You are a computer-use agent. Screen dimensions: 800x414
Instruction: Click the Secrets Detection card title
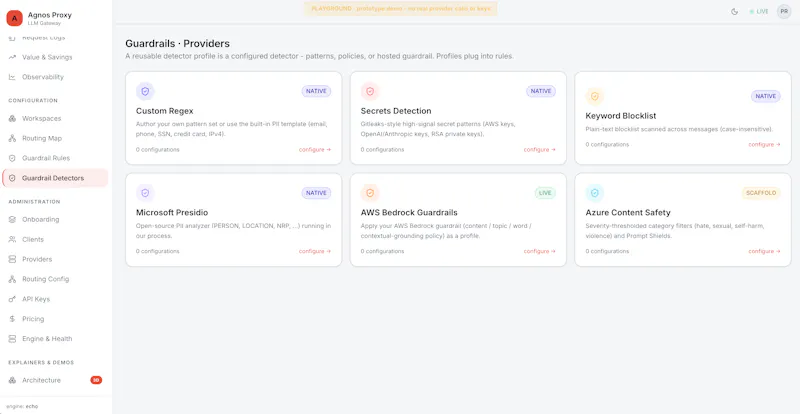click(x=396, y=111)
